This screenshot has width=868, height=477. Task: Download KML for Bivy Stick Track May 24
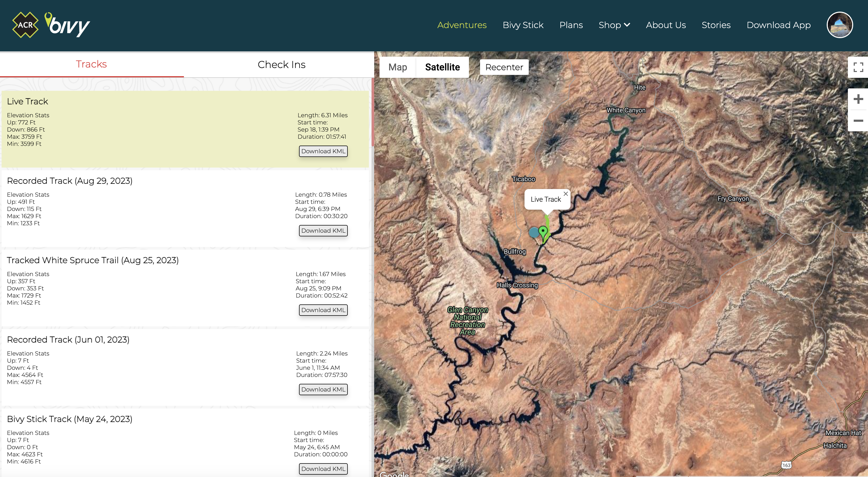click(x=323, y=469)
